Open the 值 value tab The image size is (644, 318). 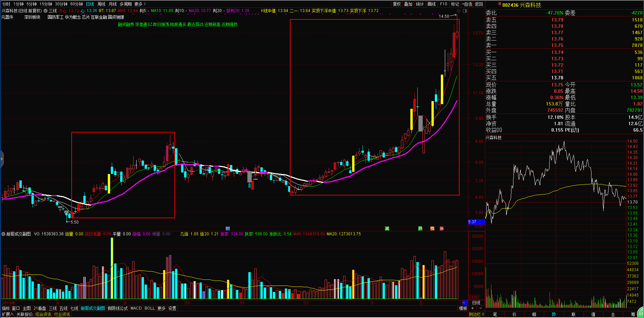[593, 314]
